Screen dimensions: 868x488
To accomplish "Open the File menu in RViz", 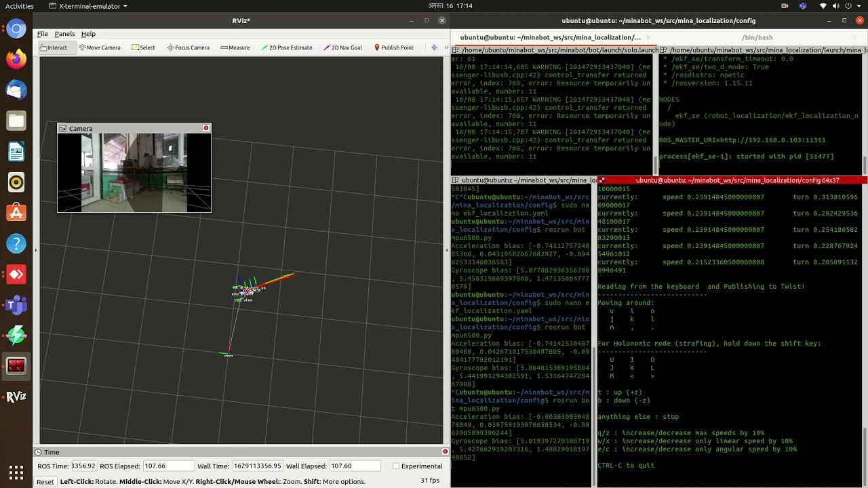I will [42, 34].
